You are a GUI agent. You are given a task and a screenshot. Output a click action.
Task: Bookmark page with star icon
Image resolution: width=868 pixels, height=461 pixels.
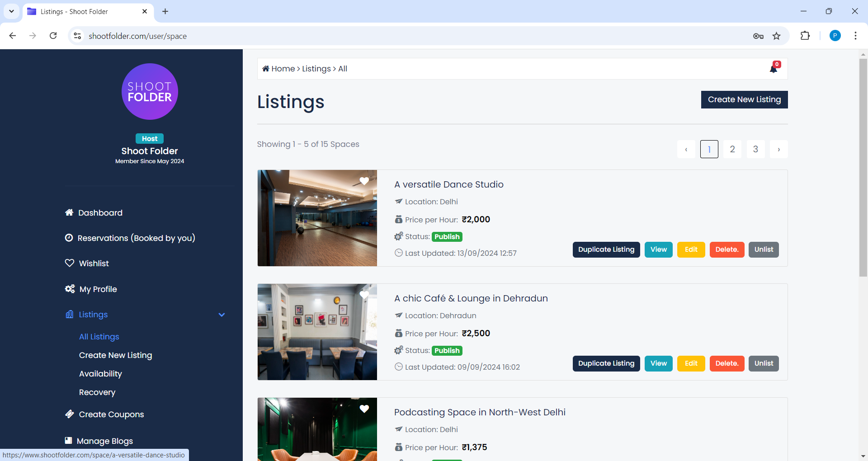pyautogui.click(x=777, y=36)
